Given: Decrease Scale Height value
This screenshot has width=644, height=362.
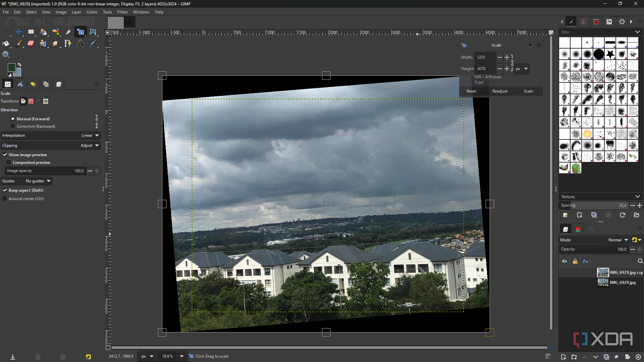Looking at the screenshot, I should click(x=500, y=69).
